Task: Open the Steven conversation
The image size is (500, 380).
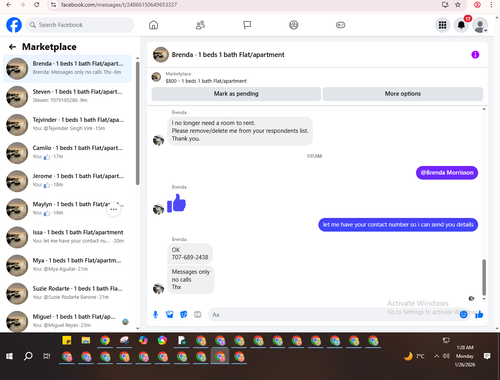Action: pos(67,96)
